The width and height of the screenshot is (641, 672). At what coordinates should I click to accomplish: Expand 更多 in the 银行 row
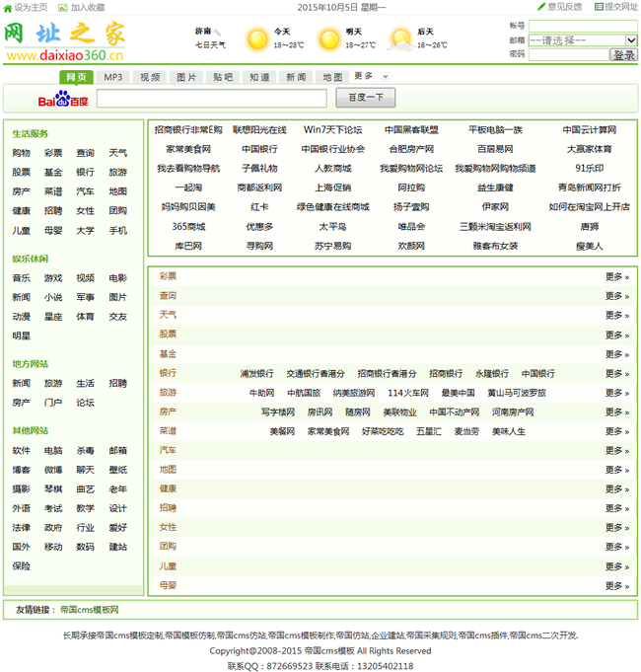coord(616,373)
